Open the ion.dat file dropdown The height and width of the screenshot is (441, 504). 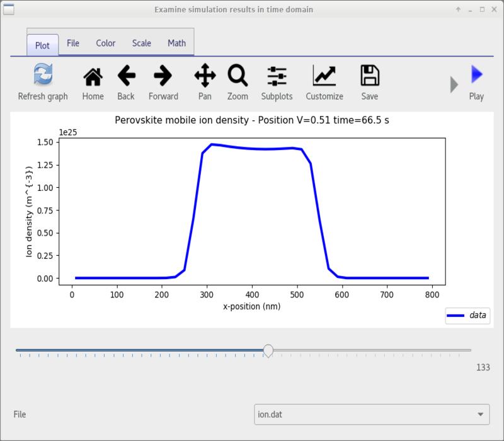click(x=372, y=415)
